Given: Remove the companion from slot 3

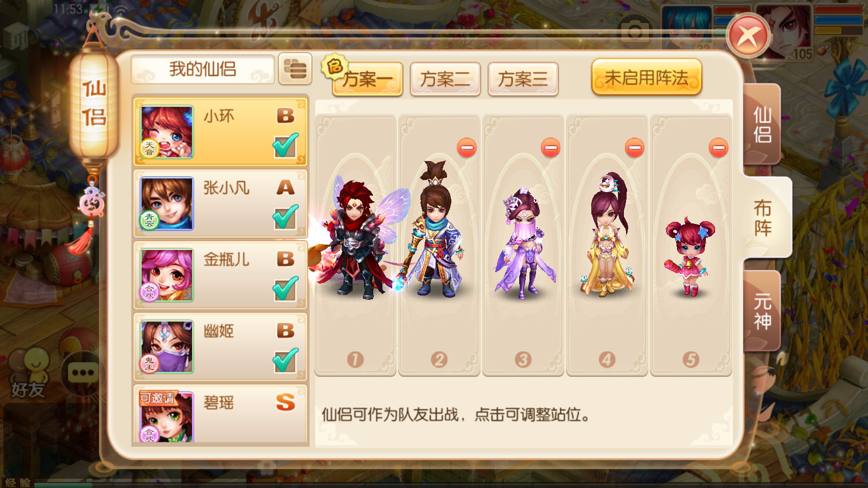Looking at the screenshot, I should (551, 147).
